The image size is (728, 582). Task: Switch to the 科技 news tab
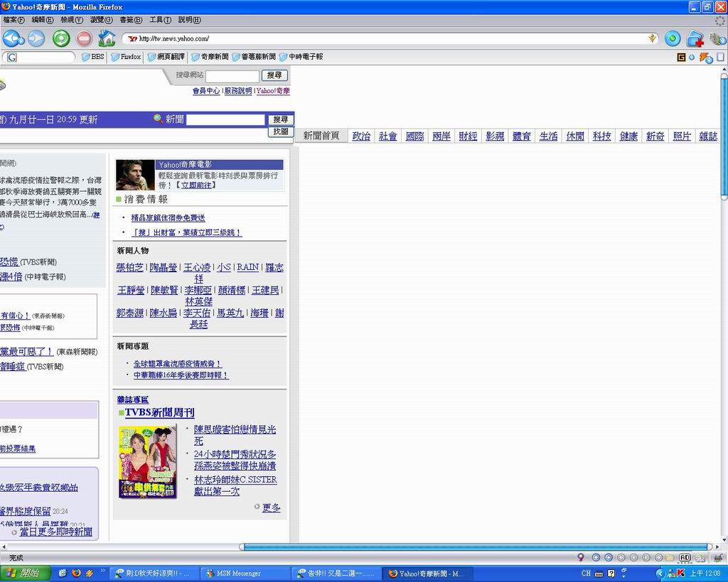click(601, 136)
